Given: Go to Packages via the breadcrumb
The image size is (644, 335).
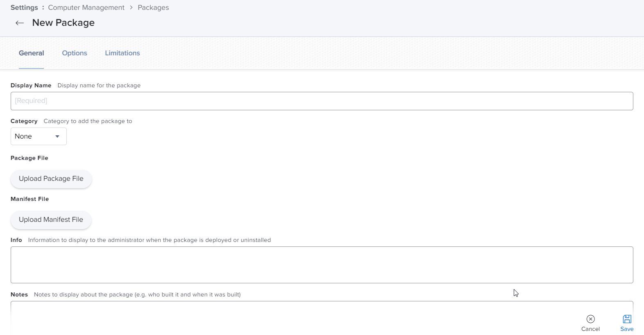Looking at the screenshot, I should tap(153, 8).
